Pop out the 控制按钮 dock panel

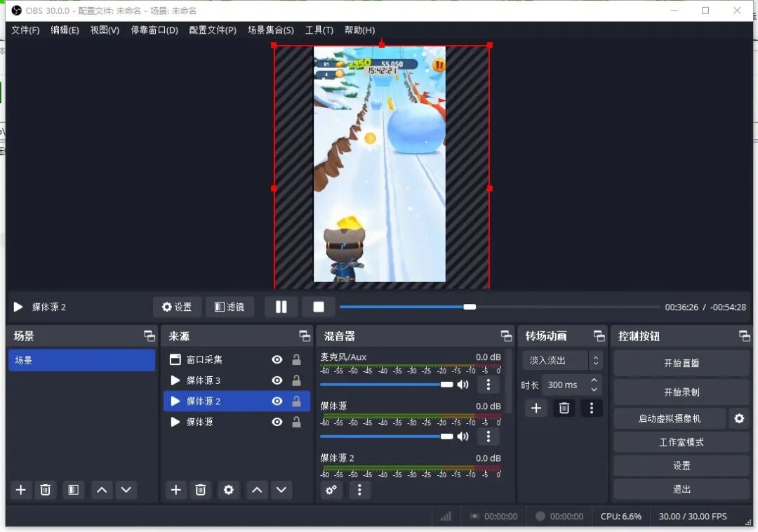(745, 335)
